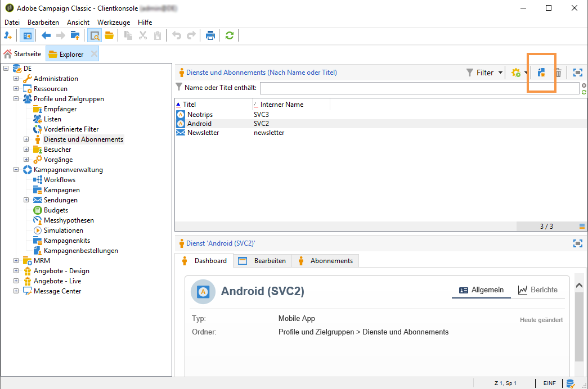Screen dimensions: 588x389
Task: Click the redo arrow icon
Action: pyautogui.click(x=191, y=35)
